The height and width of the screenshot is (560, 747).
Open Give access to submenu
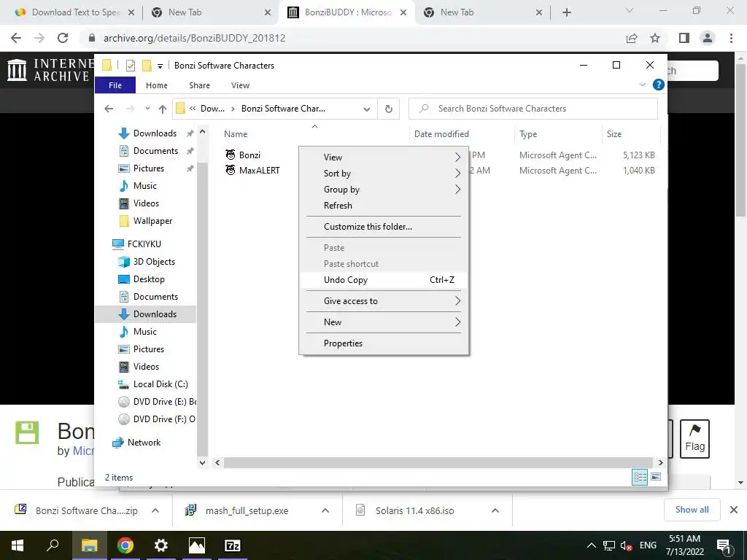pyautogui.click(x=384, y=301)
